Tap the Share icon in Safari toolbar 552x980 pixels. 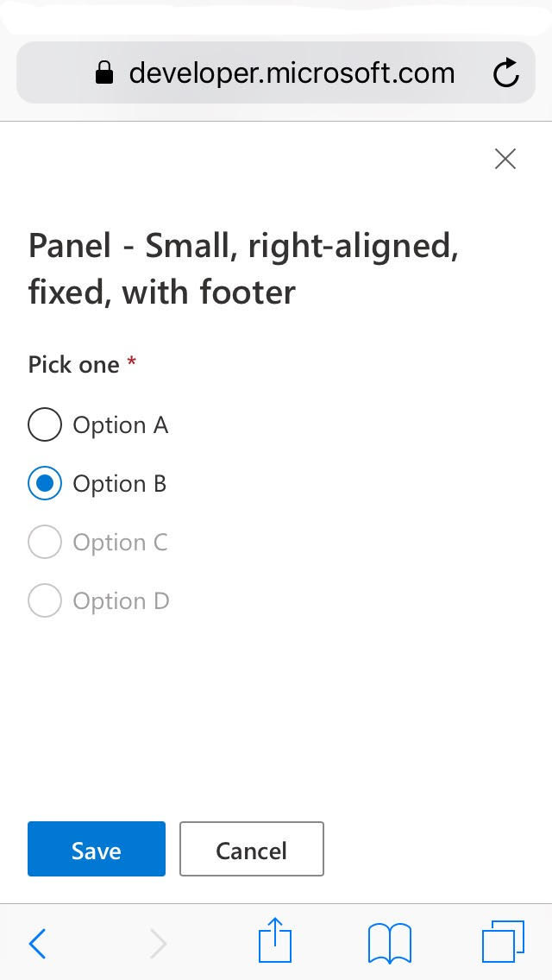point(275,940)
